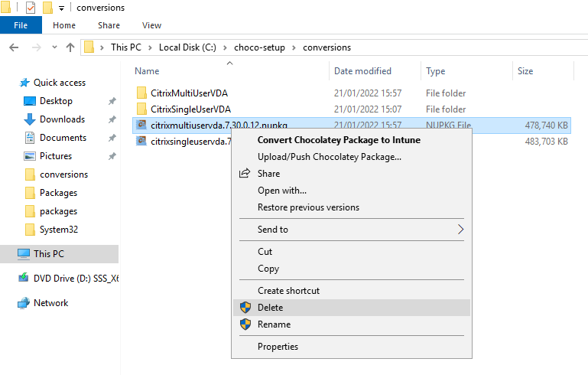Select DVD Drive (D:) in sidebar

(x=76, y=279)
